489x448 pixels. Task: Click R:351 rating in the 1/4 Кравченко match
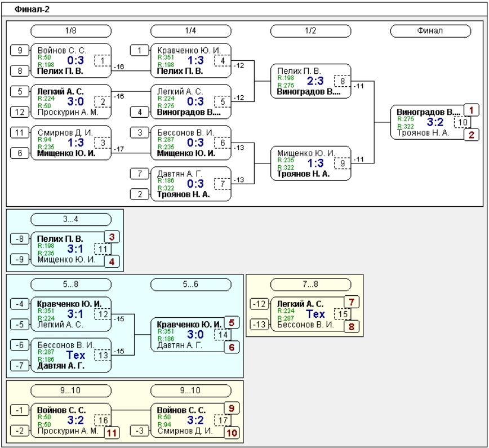pyautogui.click(x=166, y=57)
